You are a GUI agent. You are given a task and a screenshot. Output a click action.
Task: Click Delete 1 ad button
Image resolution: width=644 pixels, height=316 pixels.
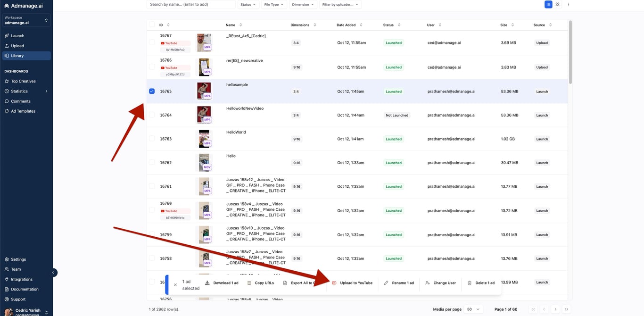click(481, 283)
